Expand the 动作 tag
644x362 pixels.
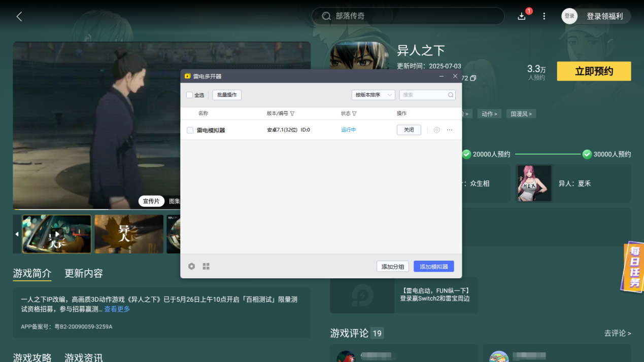click(x=489, y=114)
